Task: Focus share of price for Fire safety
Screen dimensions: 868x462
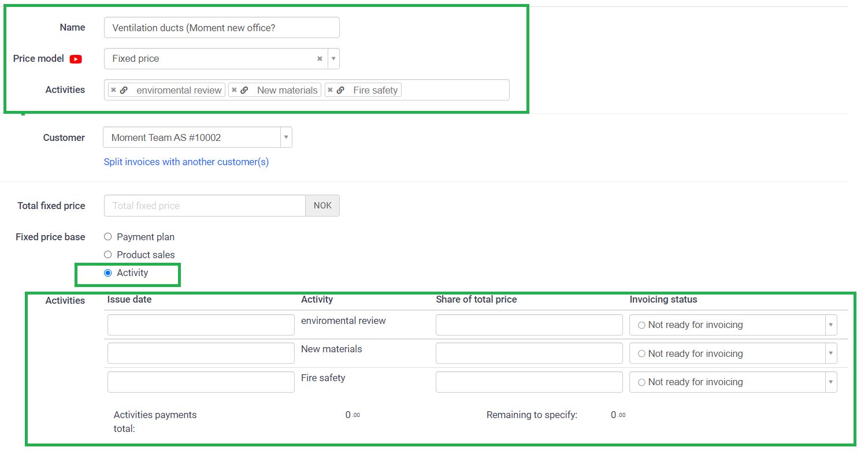Action: click(x=529, y=382)
